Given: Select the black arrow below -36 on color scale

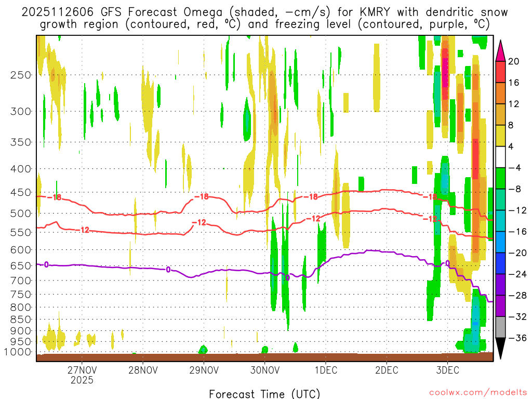Looking at the screenshot, I should [x=500, y=349].
